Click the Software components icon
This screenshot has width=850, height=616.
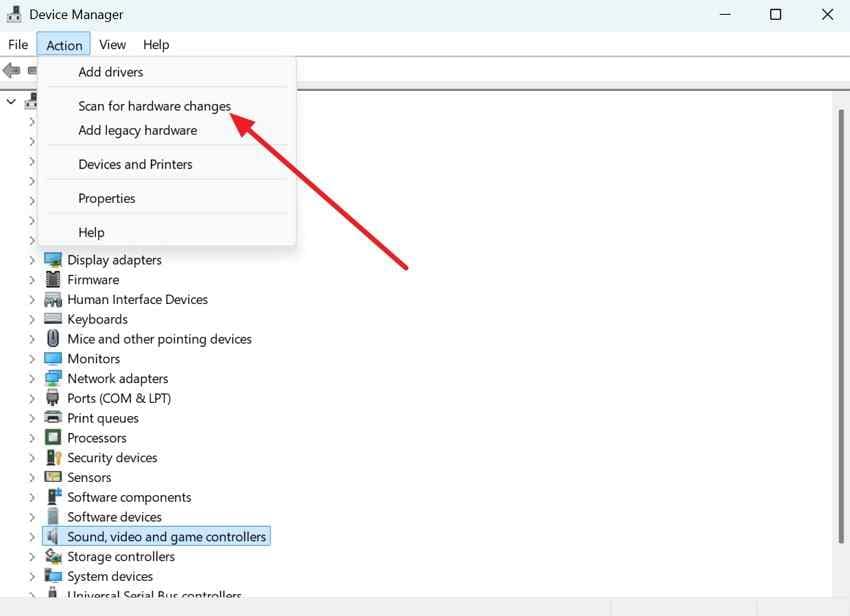tap(54, 497)
